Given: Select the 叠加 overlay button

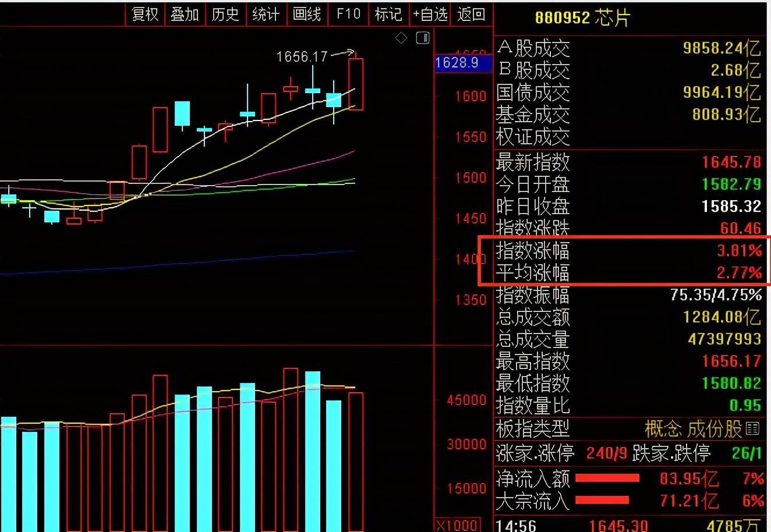Looking at the screenshot, I should tap(185, 14).
